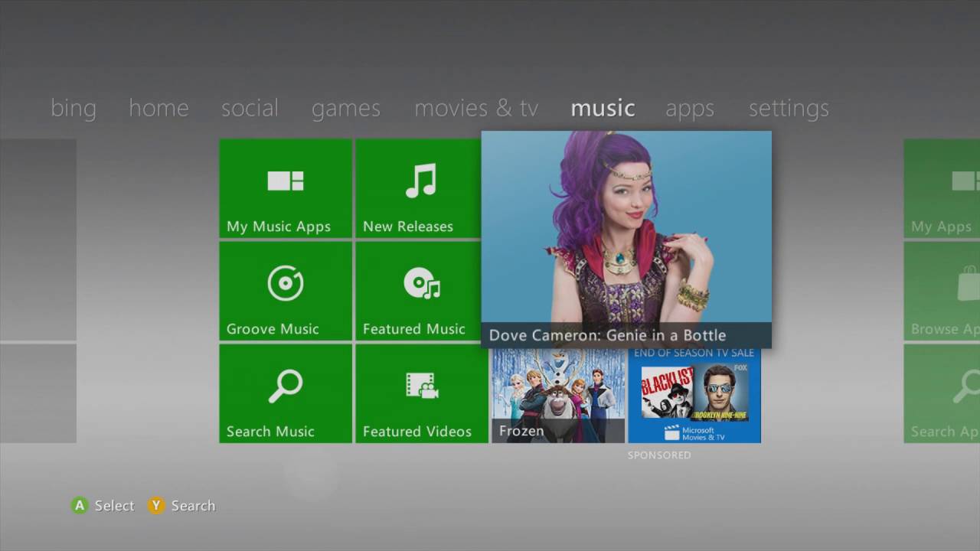Open the settings tab
Image resolution: width=980 pixels, height=551 pixels.
point(789,109)
